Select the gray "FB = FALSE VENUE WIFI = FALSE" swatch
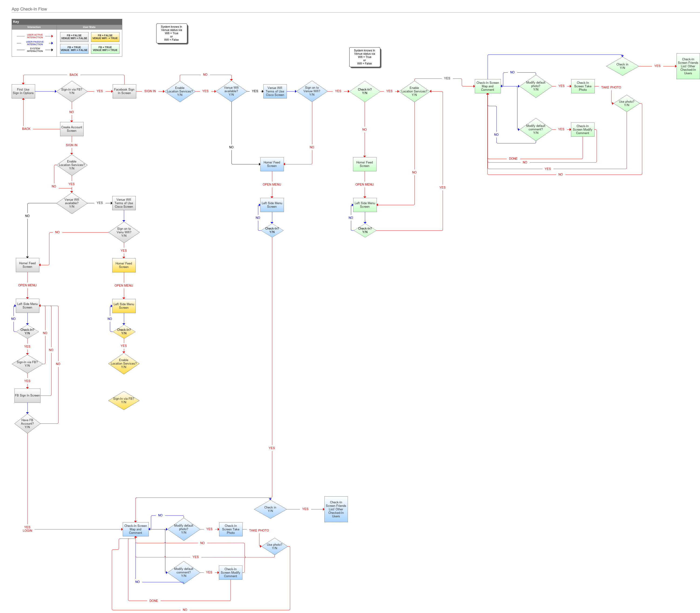700x613 pixels. [x=74, y=37]
